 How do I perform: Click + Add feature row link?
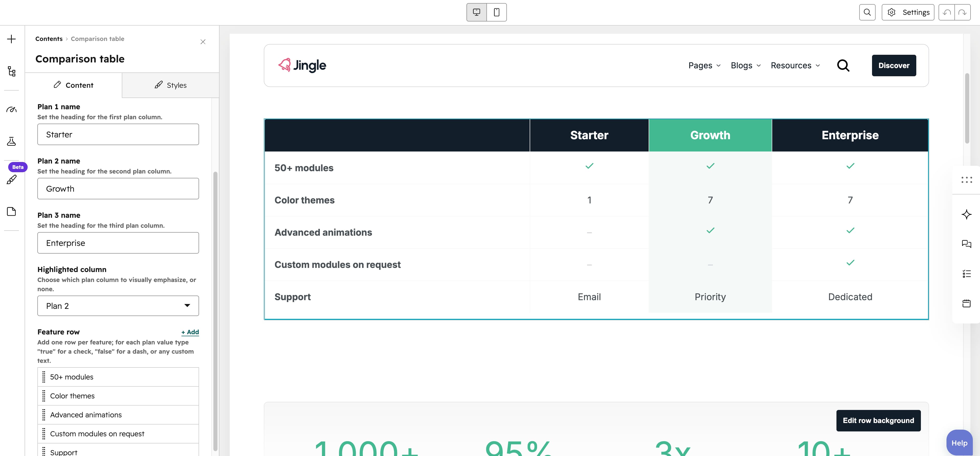[x=190, y=332]
